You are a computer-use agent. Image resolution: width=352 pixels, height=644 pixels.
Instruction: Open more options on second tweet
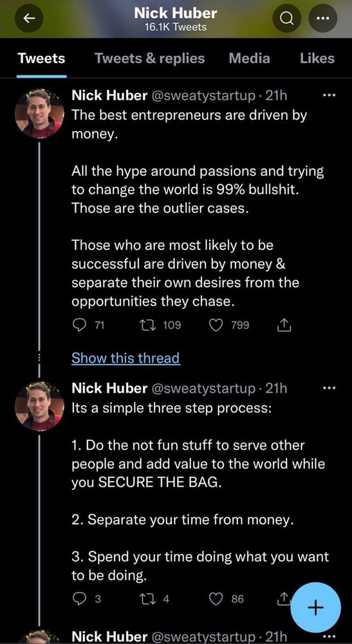click(329, 388)
